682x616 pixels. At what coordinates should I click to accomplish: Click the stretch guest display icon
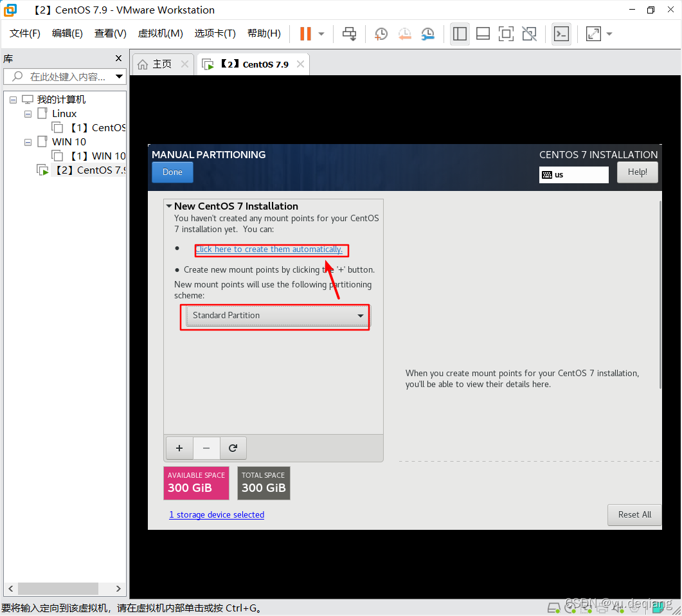(593, 33)
